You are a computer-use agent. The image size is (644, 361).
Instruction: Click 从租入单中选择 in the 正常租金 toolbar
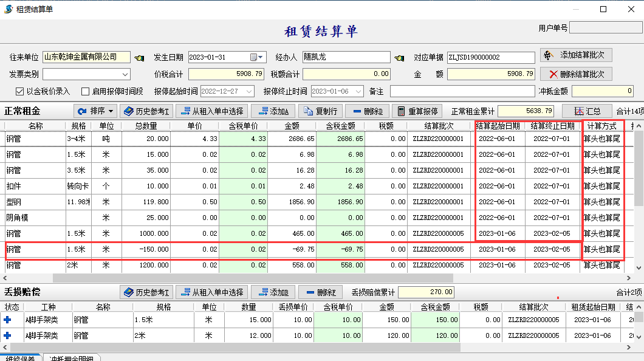click(211, 111)
